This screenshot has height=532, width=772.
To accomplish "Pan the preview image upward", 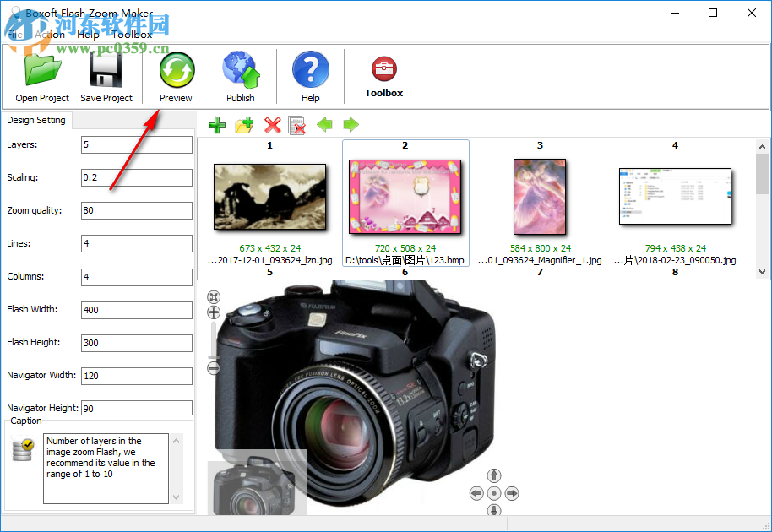I will [493, 475].
